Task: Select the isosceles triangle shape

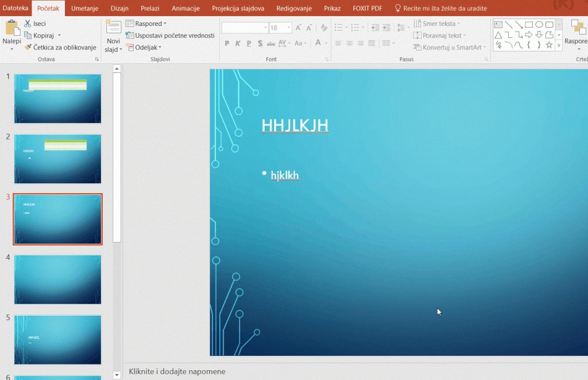Action: pyautogui.click(x=498, y=35)
